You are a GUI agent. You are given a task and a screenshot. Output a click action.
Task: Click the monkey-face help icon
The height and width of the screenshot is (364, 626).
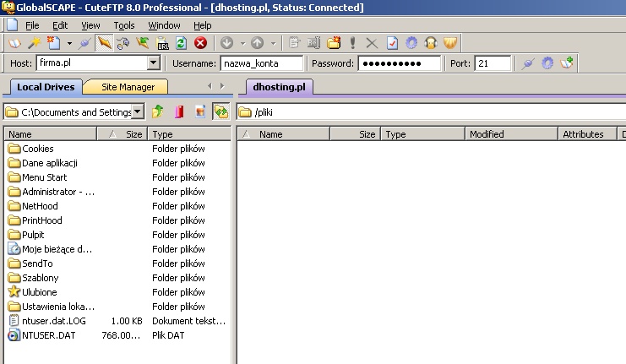tap(431, 43)
